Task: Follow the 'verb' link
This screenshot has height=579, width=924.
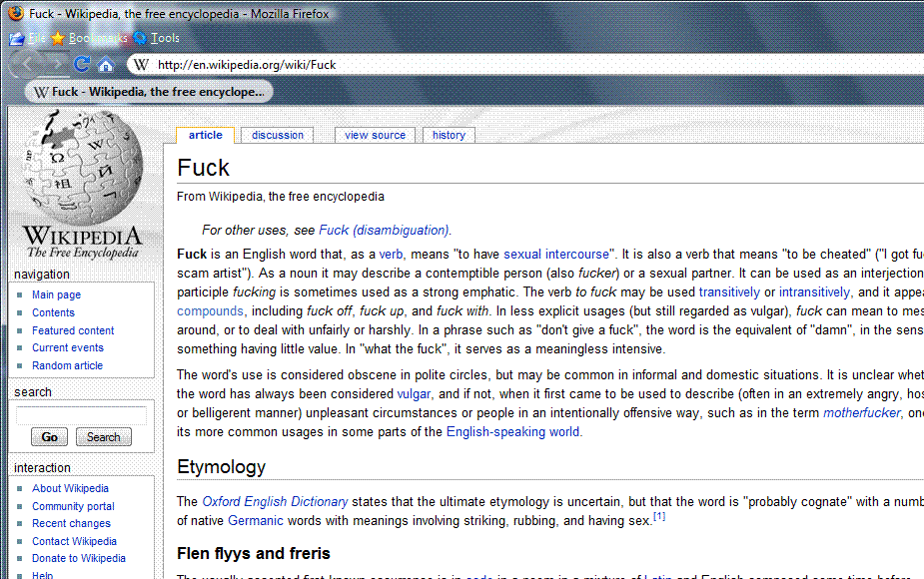Action: tap(391, 255)
